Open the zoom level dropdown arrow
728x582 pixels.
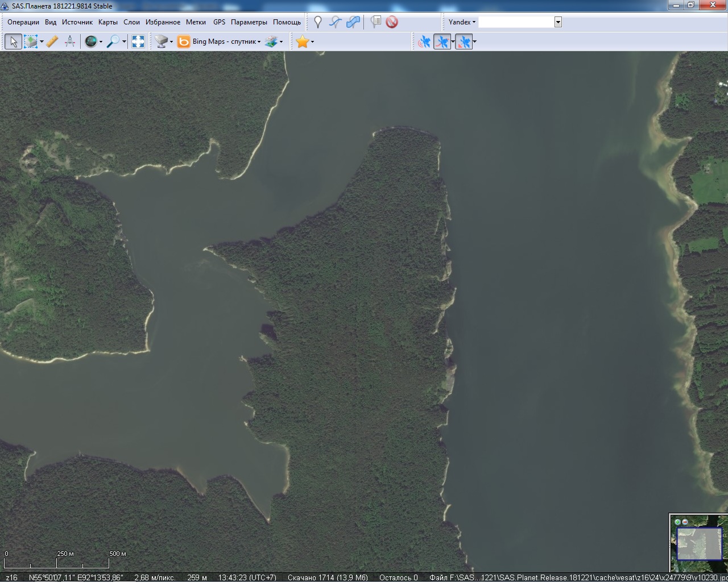pos(124,41)
